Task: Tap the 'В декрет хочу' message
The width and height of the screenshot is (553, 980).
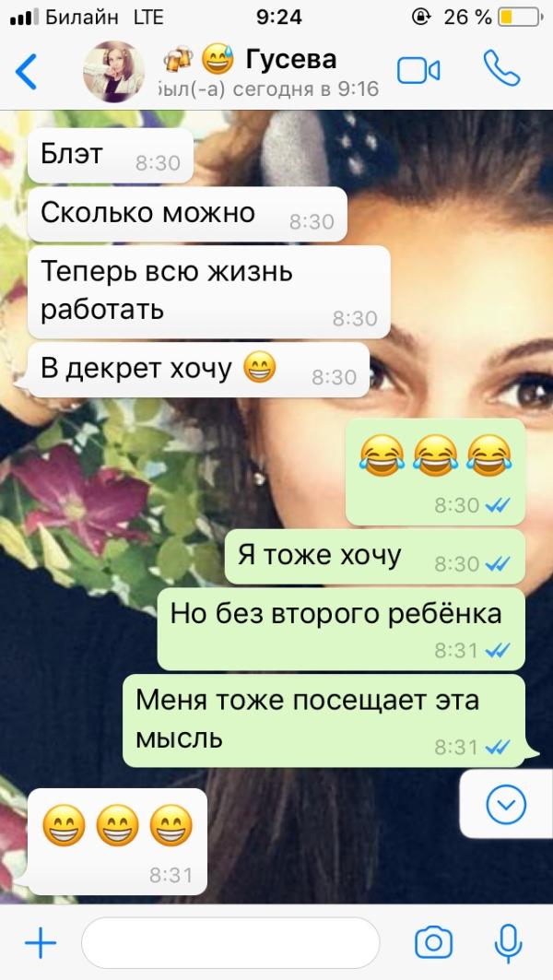Action: coord(198,370)
